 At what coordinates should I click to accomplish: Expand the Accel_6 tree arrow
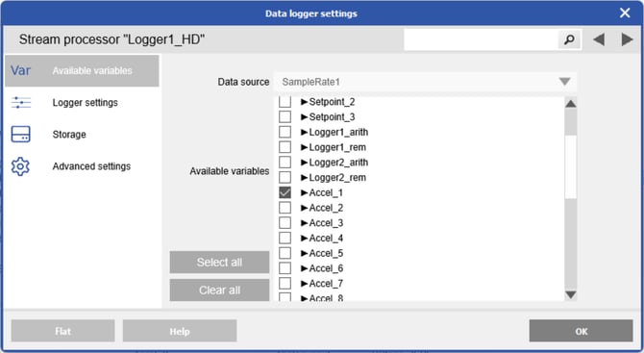click(305, 268)
